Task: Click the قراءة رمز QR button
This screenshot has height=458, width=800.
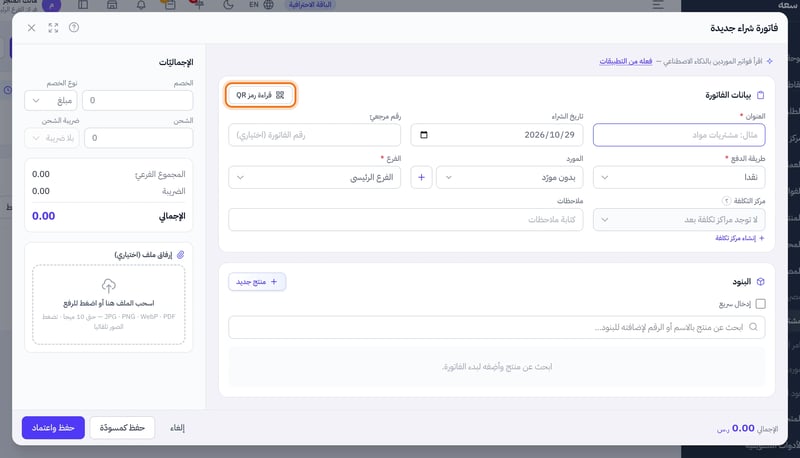Action: tap(260, 95)
